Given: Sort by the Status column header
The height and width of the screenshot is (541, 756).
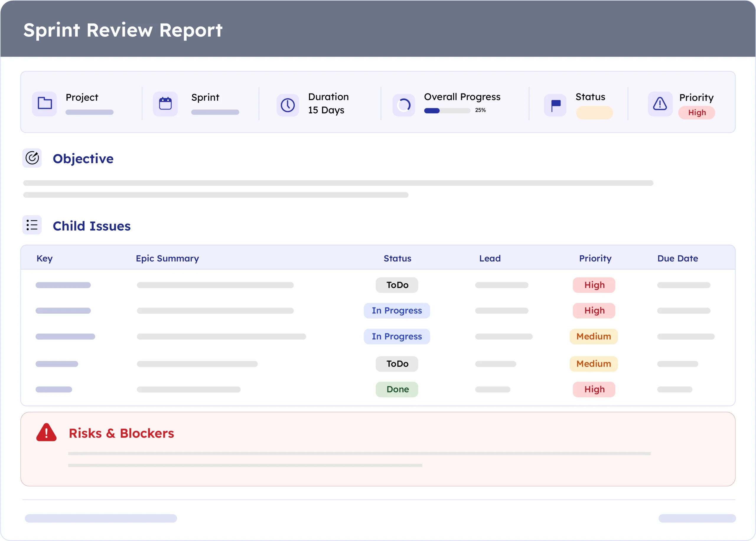Looking at the screenshot, I should coord(397,258).
